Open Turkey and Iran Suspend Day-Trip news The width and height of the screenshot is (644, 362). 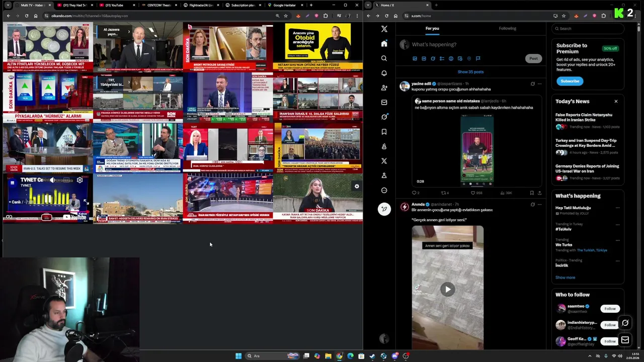pos(587,146)
